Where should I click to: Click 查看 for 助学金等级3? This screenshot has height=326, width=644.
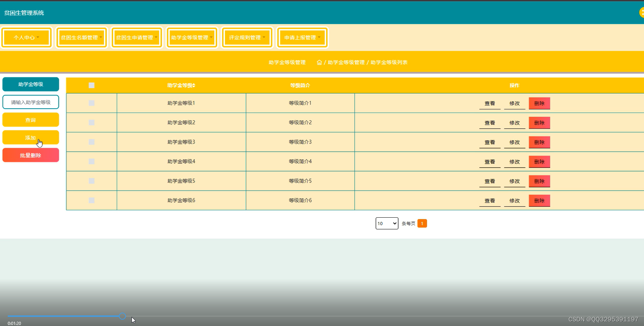tap(490, 142)
